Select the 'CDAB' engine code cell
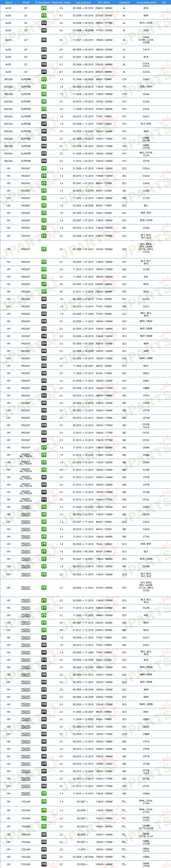 (x=146, y=455)
